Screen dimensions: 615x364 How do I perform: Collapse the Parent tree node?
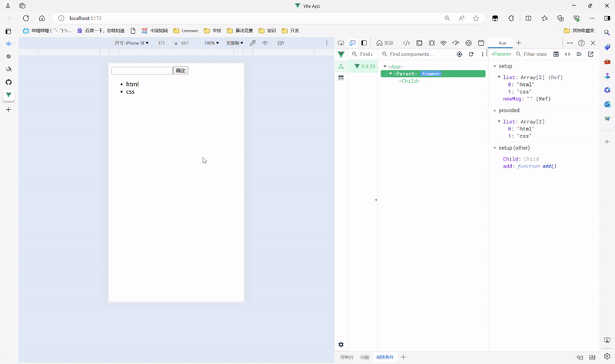pyautogui.click(x=391, y=74)
